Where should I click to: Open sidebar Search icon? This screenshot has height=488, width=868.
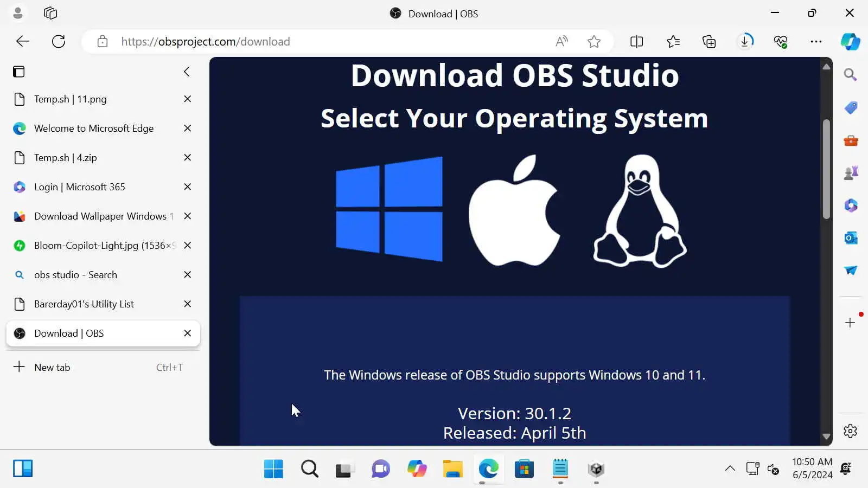pos(851,75)
